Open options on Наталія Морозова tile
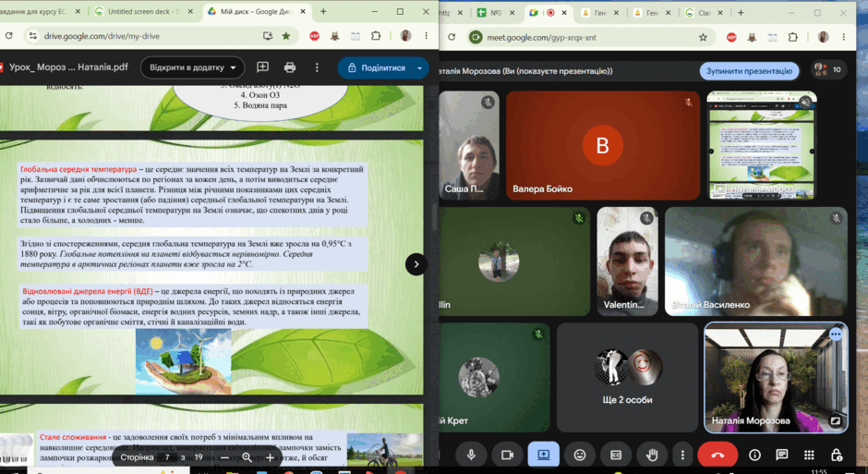 coord(836,334)
